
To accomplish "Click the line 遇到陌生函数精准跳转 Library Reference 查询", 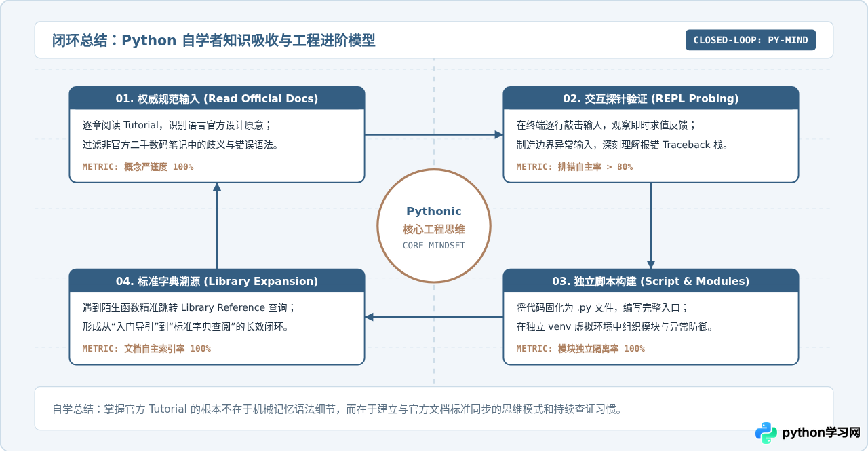I will [x=189, y=307].
